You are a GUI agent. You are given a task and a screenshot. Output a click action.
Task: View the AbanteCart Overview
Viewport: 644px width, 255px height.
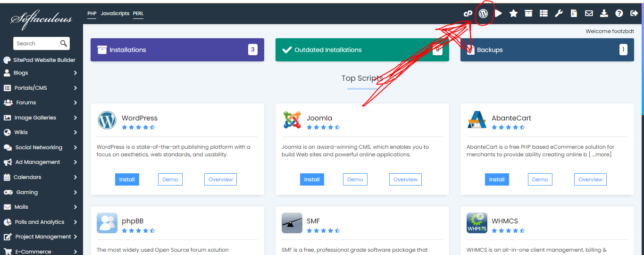(590, 179)
